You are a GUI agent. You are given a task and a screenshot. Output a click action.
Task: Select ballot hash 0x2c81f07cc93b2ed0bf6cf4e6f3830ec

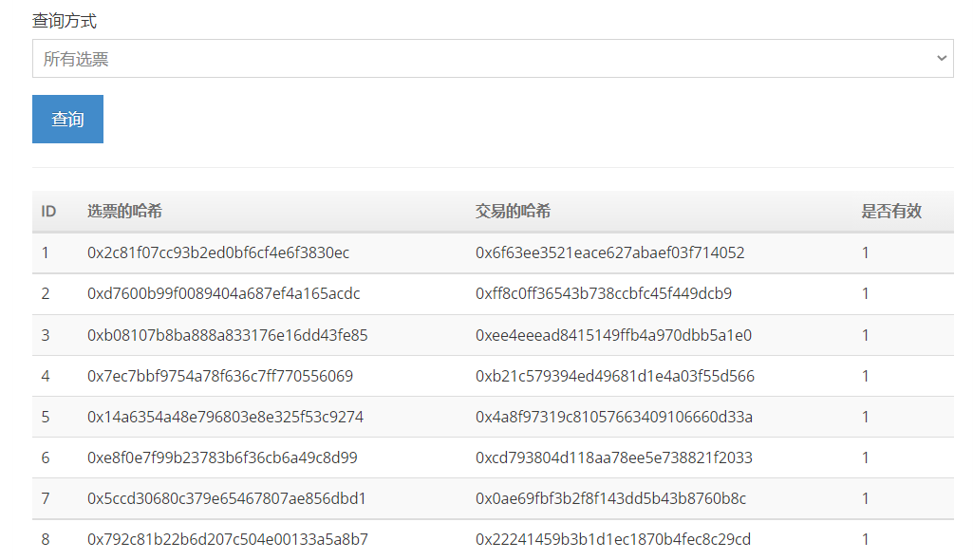click(x=217, y=252)
